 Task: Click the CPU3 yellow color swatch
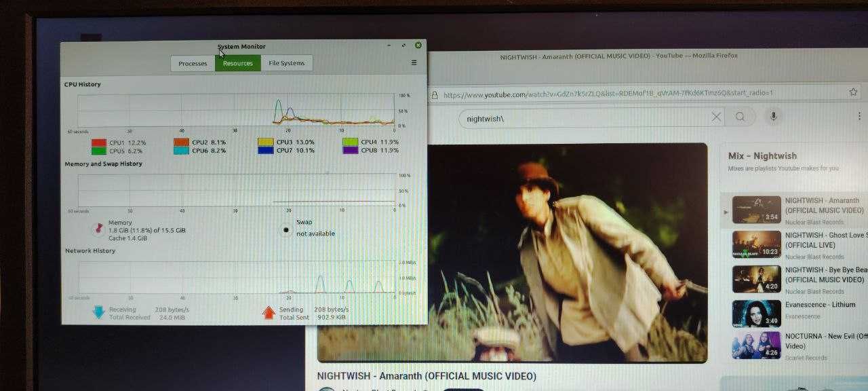pyautogui.click(x=265, y=143)
